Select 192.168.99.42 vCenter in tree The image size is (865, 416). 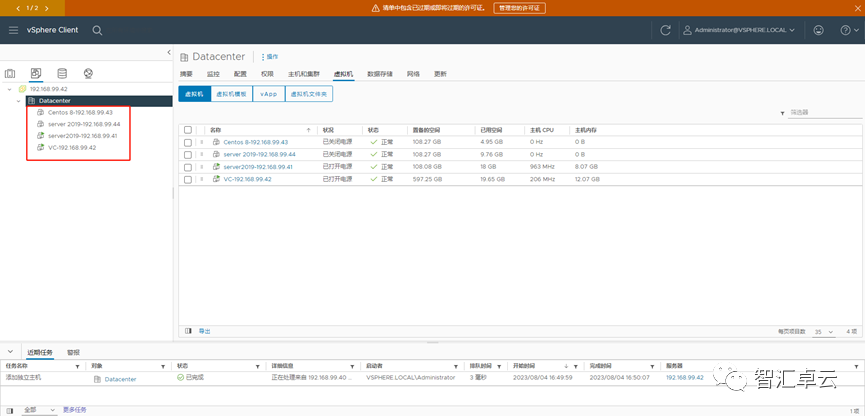pos(49,89)
